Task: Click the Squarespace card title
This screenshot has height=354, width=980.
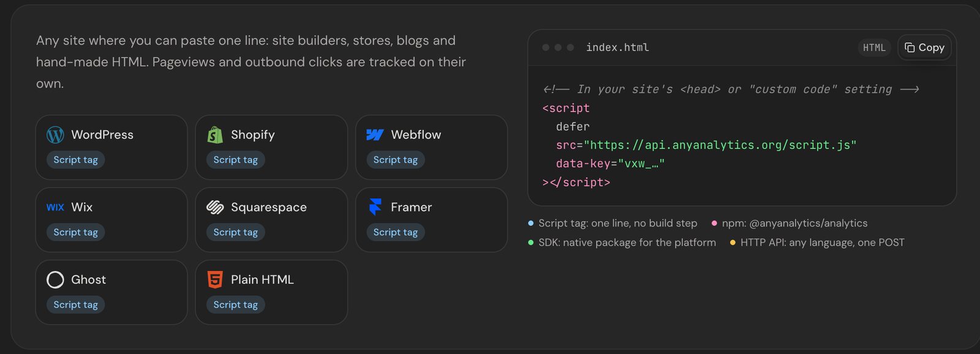Action: (x=269, y=208)
